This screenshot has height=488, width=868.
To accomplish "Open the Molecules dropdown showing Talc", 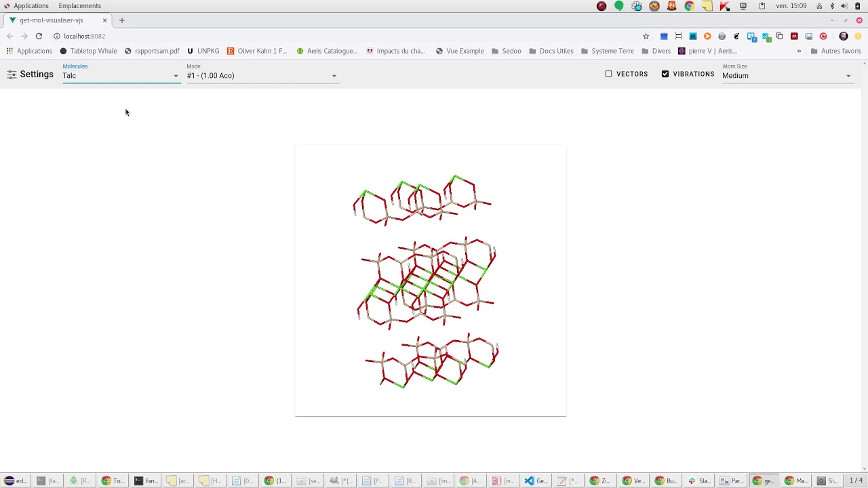I will (x=121, y=75).
